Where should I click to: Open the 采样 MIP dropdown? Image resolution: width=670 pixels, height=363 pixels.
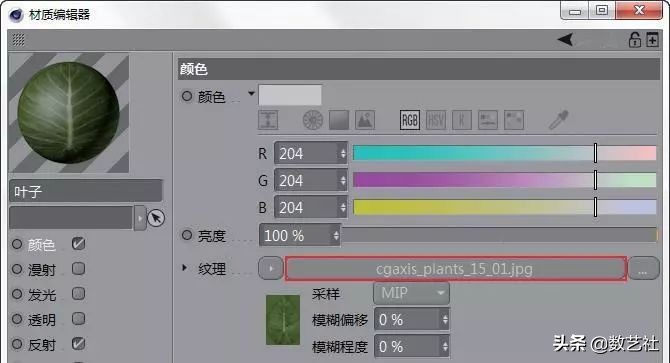pyautogui.click(x=411, y=293)
